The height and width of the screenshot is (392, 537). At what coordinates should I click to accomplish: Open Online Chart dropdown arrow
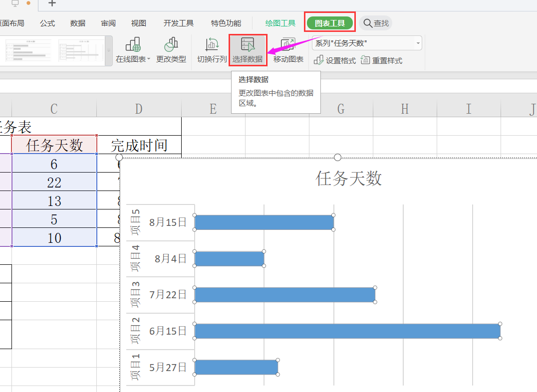click(x=149, y=59)
